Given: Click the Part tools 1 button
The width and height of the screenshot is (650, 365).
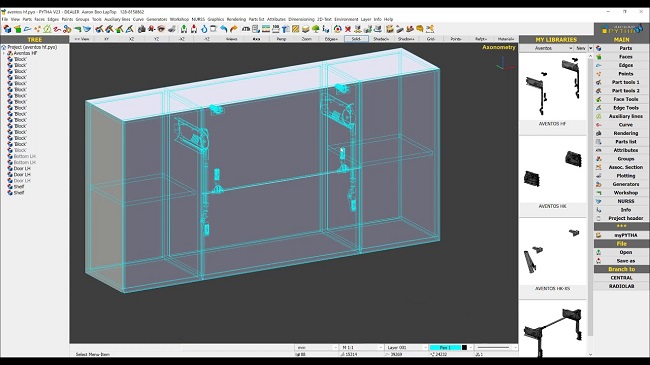Looking at the screenshot, I should (621, 82).
